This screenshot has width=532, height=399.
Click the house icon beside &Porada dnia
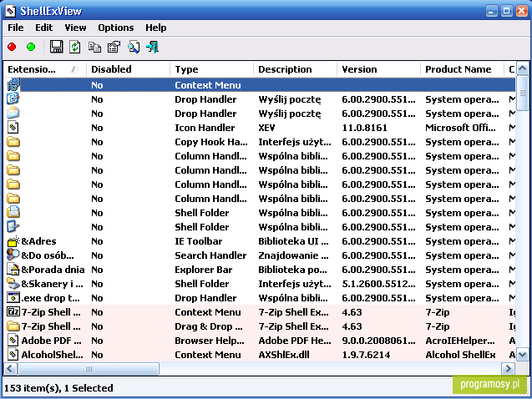[13, 269]
